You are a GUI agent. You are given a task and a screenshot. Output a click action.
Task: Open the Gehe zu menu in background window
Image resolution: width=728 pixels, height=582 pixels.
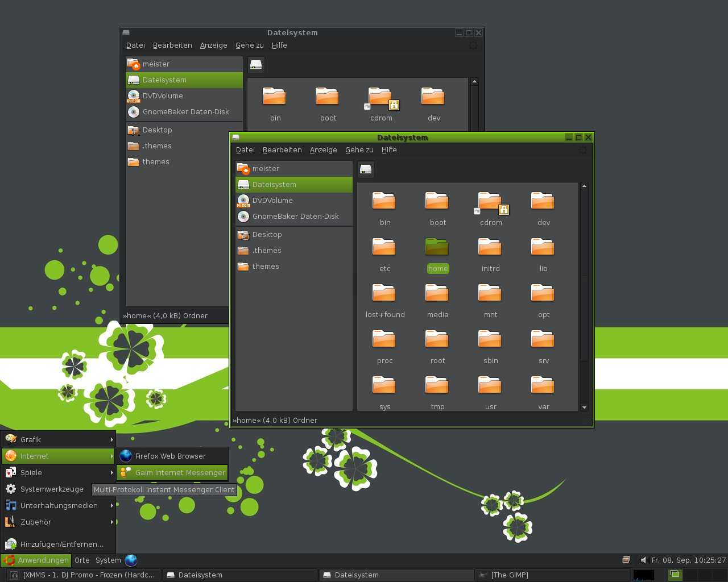pyautogui.click(x=250, y=45)
